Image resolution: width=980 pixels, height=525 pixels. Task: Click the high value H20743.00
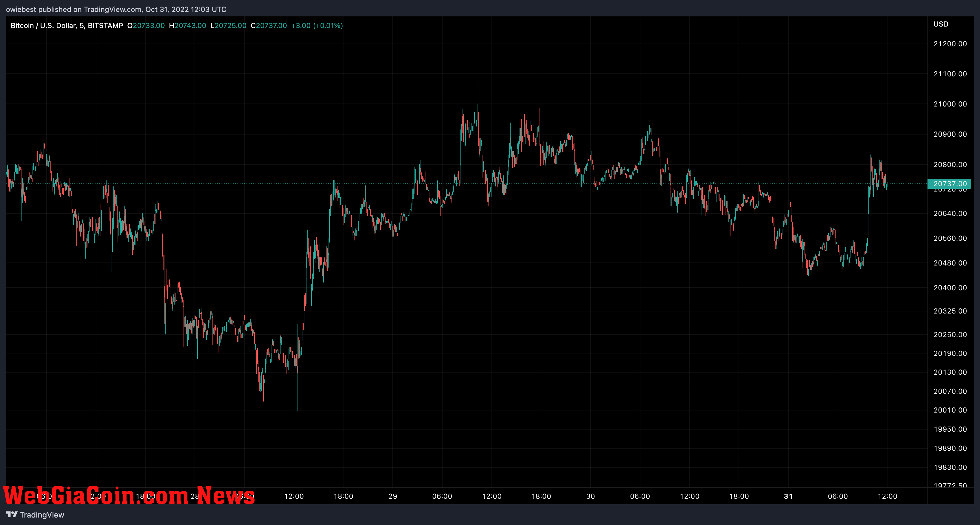(x=187, y=25)
